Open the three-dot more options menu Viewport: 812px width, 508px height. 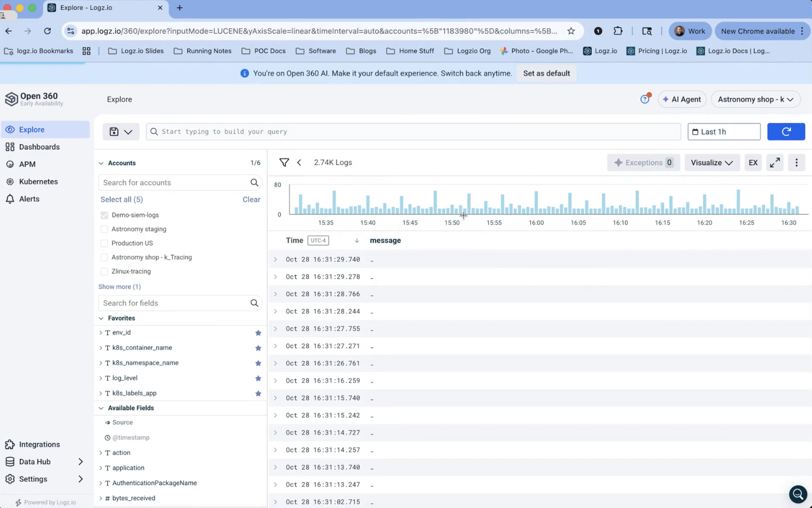coord(796,163)
